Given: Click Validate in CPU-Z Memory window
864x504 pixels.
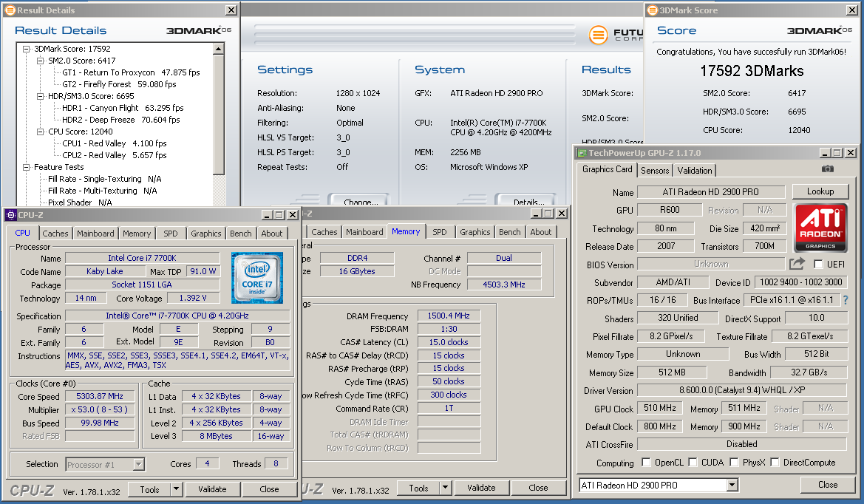Looking at the screenshot, I should (x=481, y=488).
